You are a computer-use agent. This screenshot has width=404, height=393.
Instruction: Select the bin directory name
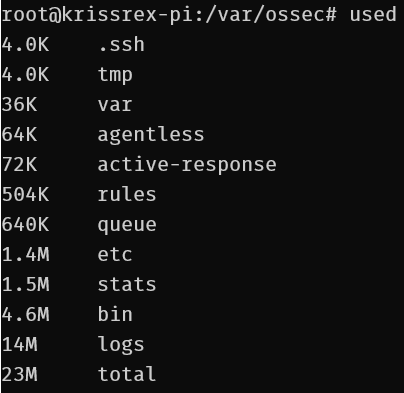coord(115,314)
